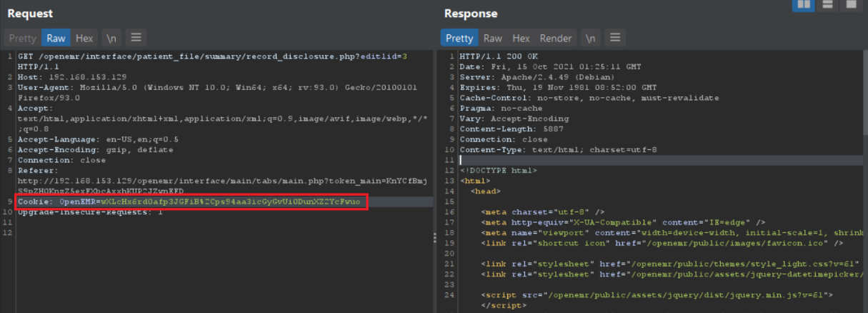Toggle \n non-printable characters in Request panel
The height and width of the screenshot is (313, 868).
coord(111,38)
